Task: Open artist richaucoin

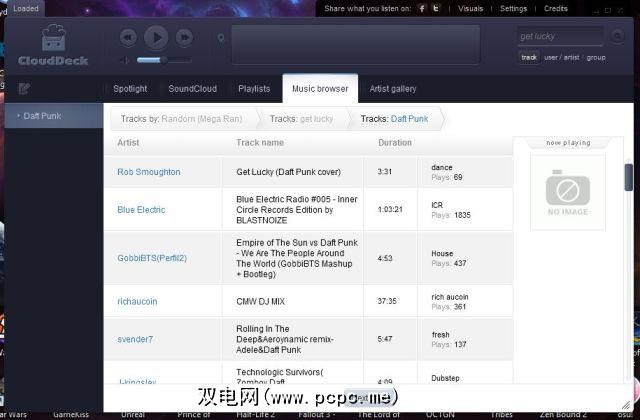Action: 137,301
